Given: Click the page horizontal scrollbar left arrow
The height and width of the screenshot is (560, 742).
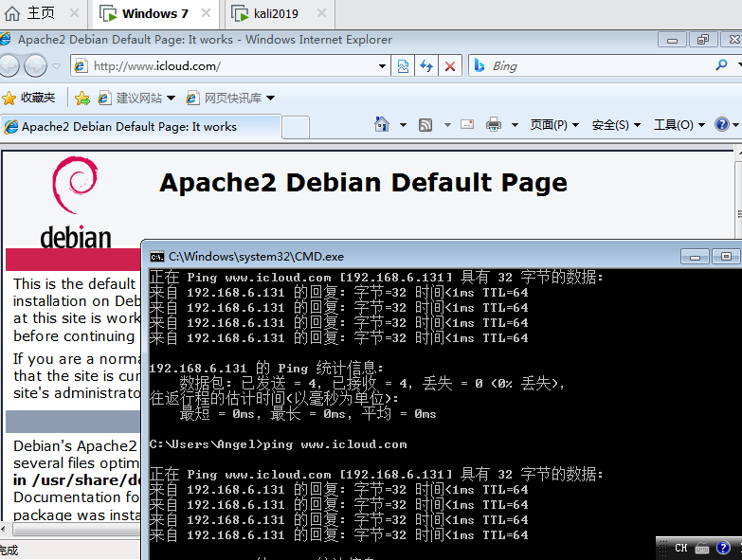Looking at the screenshot, I should pyautogui.click(x=4, y=529).
